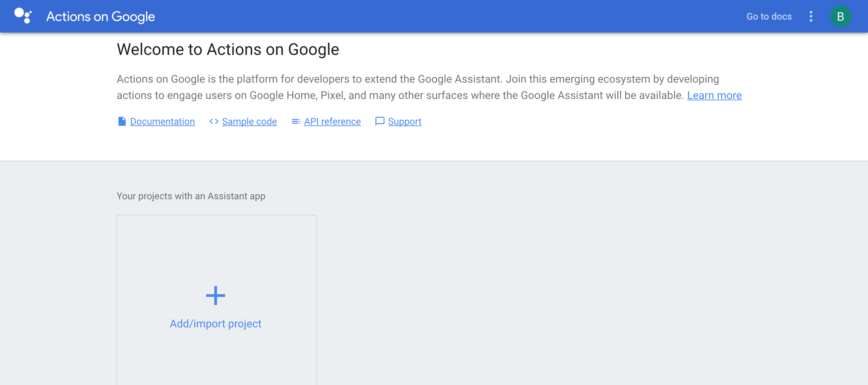The width and height of the screenshot is (868, 385).
Task: Navigate using the Go to docs button
Action: pyautogui.click(x=768, y=16)
